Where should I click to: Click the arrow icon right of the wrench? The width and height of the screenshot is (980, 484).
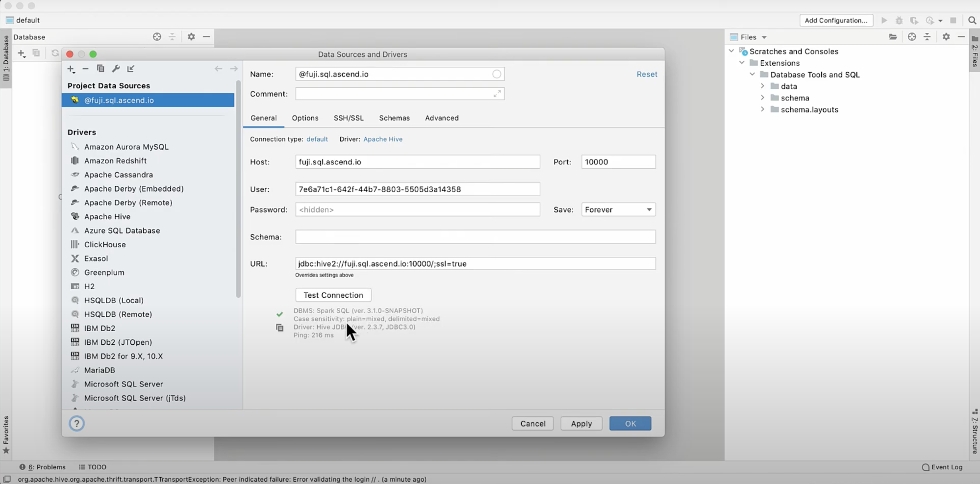click(x=131, y=69)
